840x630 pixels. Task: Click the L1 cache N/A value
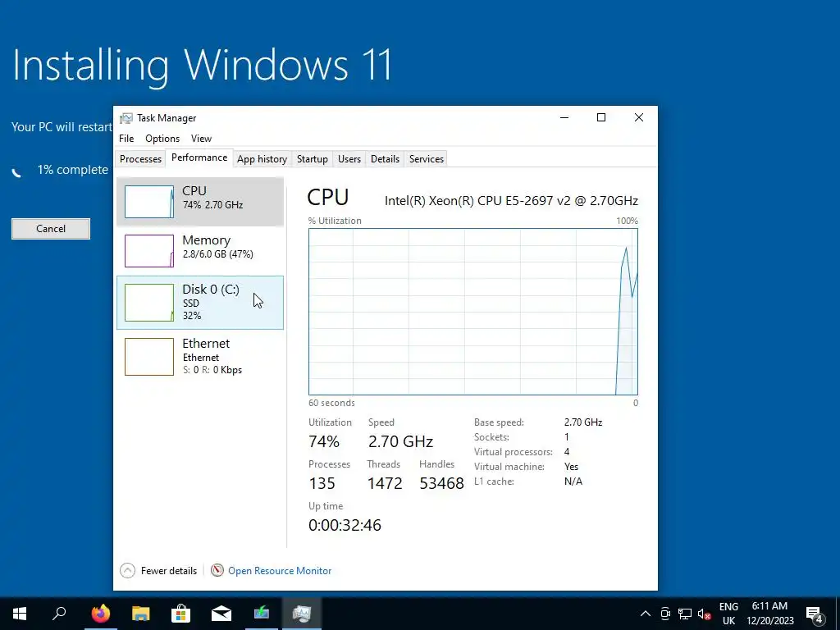click(573, 482)
